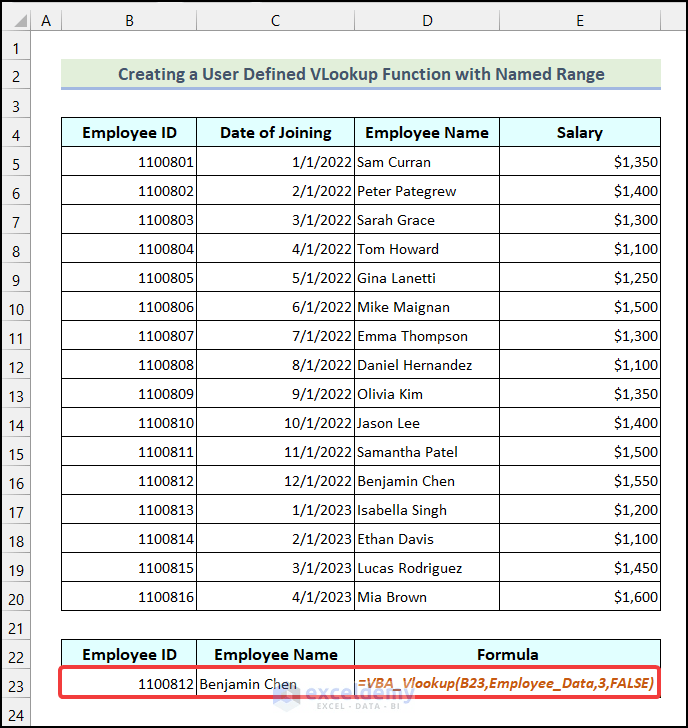Select cell containing Tom Howard
The image size is (688, 728).
(x=427, y=248)
